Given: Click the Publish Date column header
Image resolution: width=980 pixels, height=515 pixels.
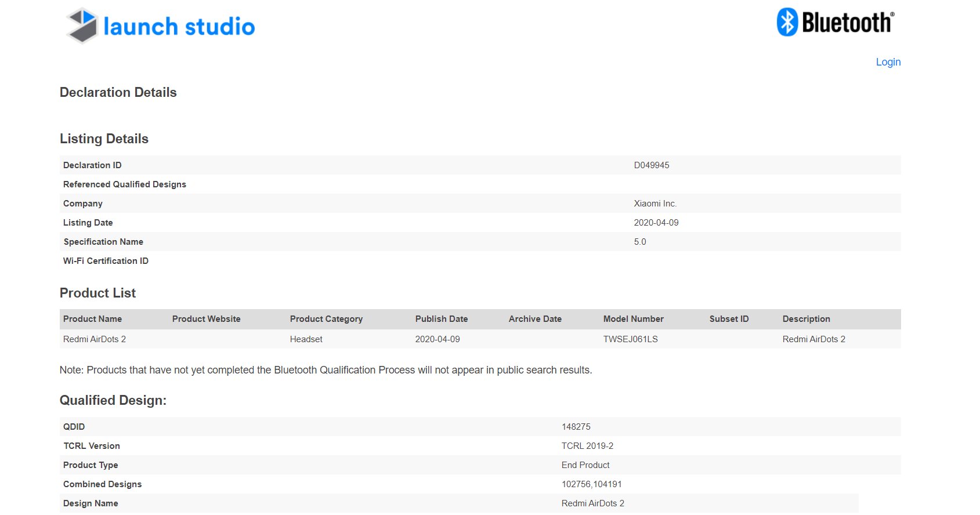Looking at the screenshot, I should 441,319.
